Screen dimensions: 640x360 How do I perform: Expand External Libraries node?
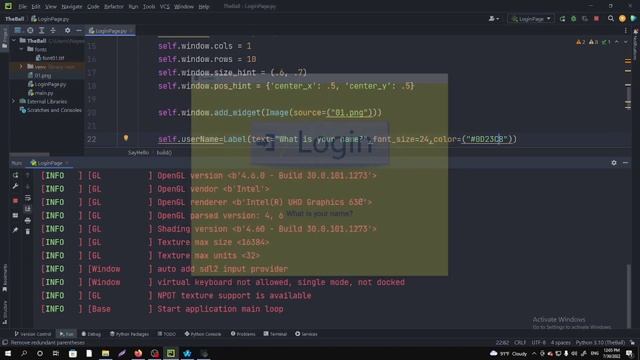coord(13,101)
